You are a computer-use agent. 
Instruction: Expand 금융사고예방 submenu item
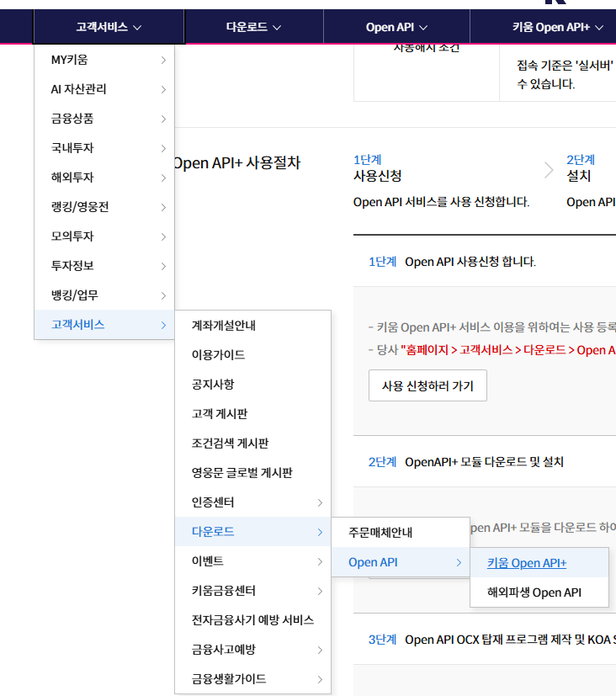coord(253,650)
